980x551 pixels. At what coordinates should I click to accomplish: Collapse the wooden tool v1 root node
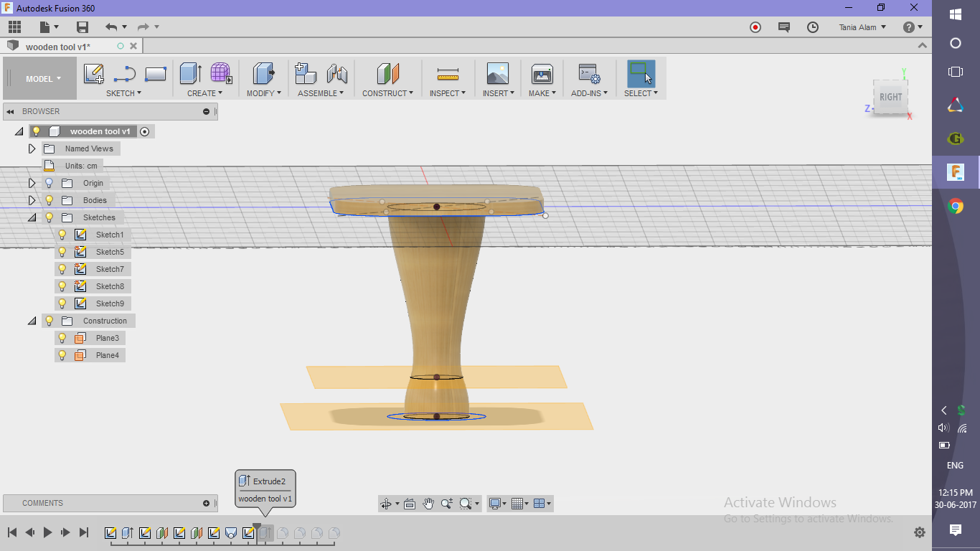click(x=19, y=131)
